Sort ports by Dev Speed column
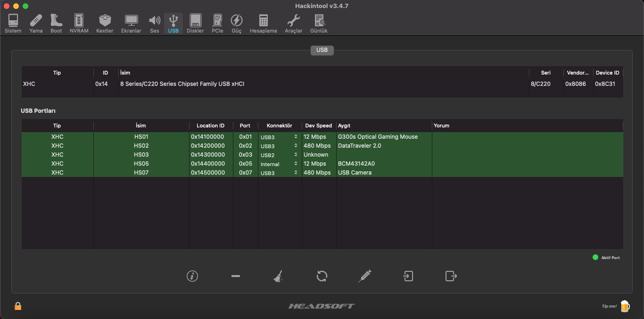The image size is (644, 319). (x=319, y=126)
